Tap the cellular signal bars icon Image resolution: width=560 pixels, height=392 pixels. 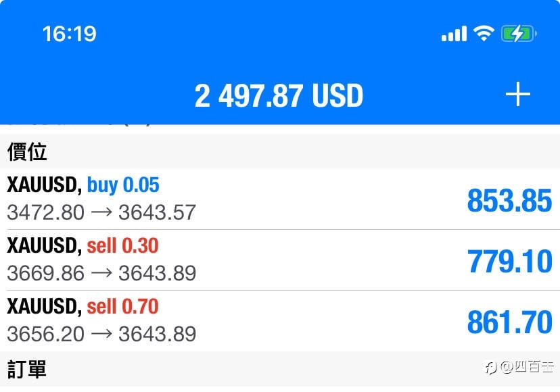point(454,34)
